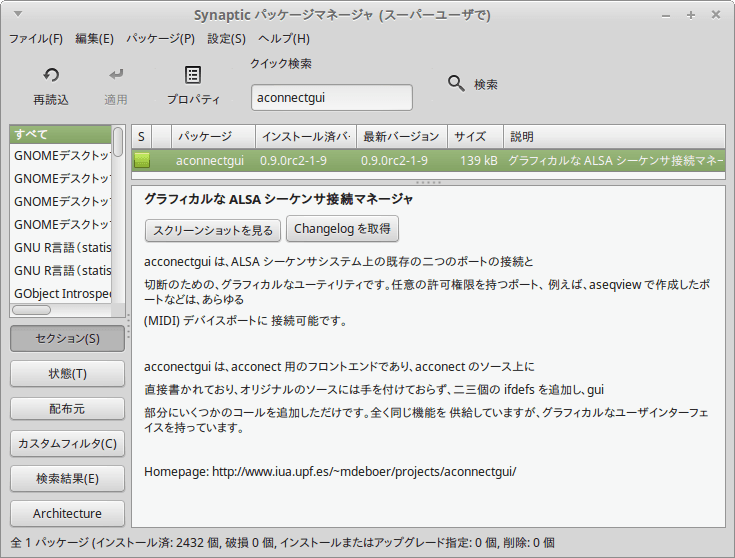Click the section list vertical scrollbar

pyautogui.click(x=118, y=142)
